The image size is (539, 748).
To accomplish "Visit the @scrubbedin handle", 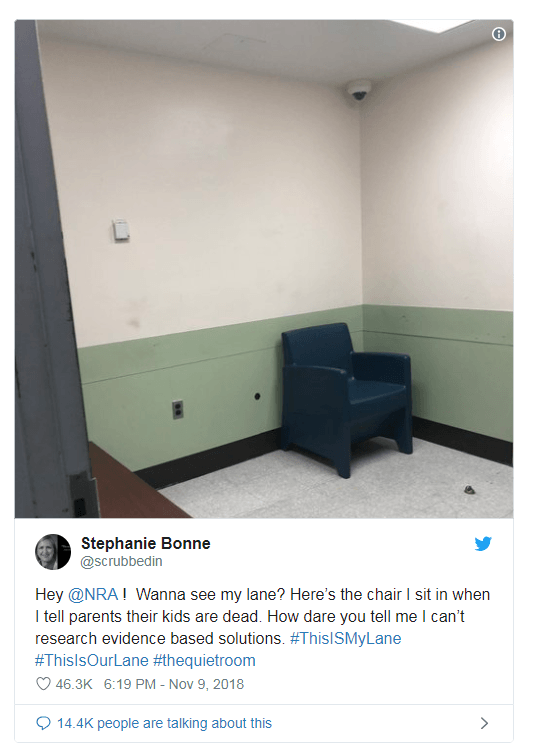I will (121, 561).
